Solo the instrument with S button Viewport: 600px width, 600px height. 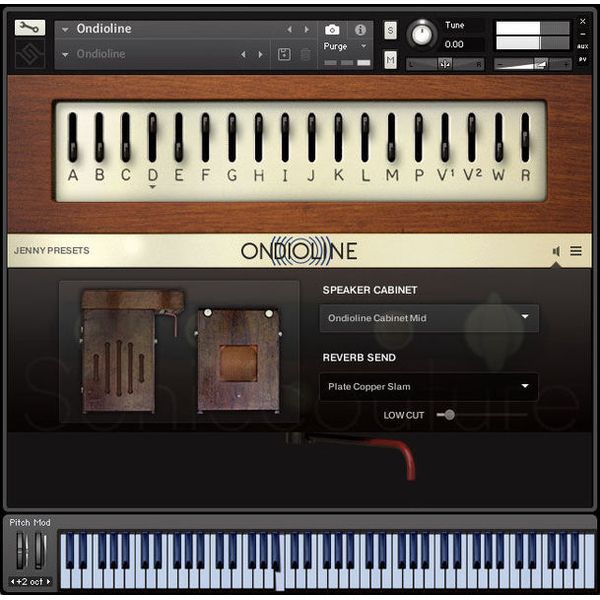point(390,30)
